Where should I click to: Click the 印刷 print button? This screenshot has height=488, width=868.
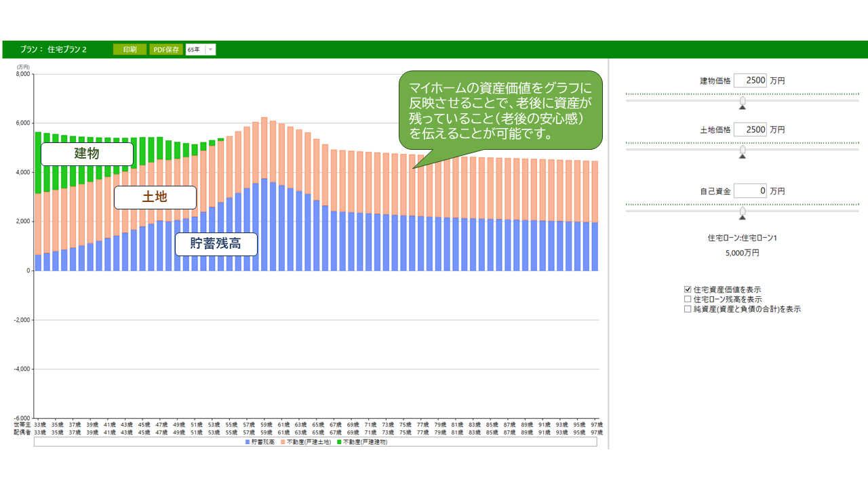pos(130,49)
